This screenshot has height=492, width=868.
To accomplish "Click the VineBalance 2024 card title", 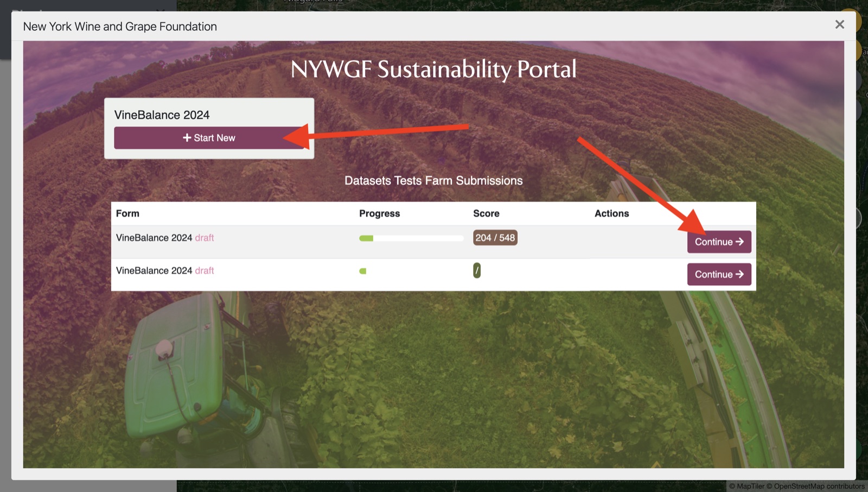I will [x=162, y=115].
